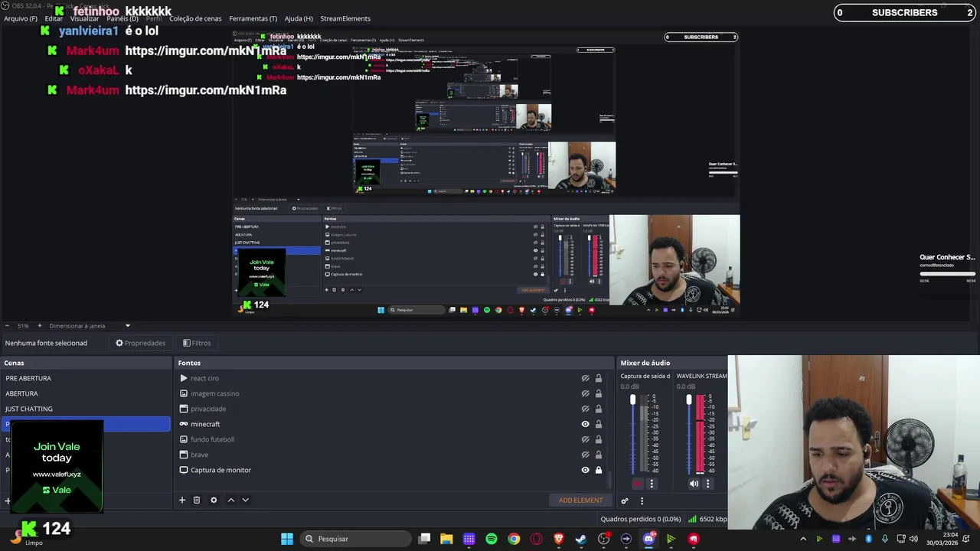Screen dimensions: 980x551
Task: Show the react ciro source
Action: pyautogui.click(x=585, y=378)
